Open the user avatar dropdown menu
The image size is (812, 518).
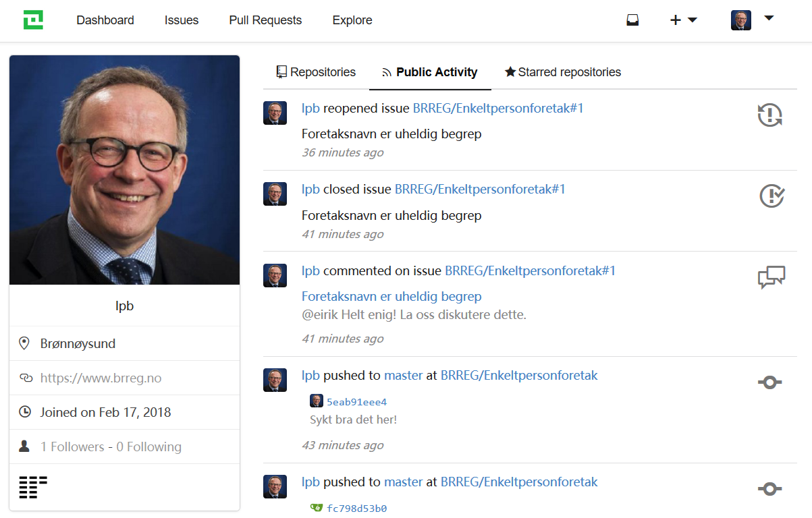[752, 20]
